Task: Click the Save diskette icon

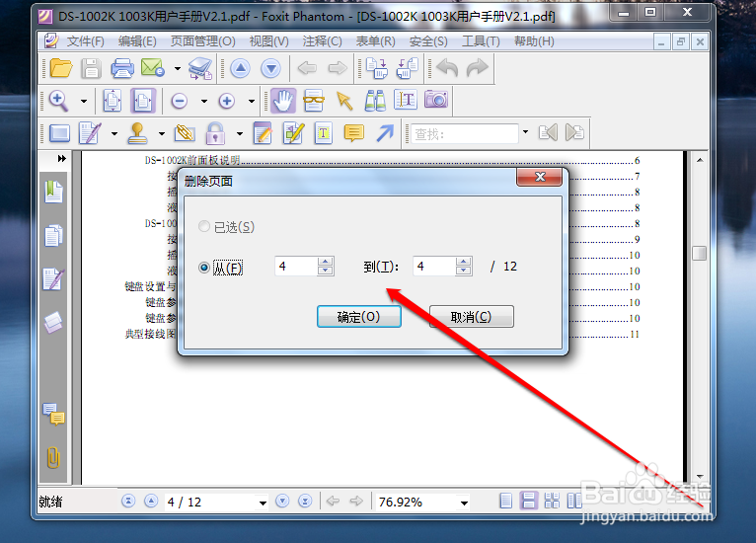Action: pyautogui.click(x=91, y=68)
